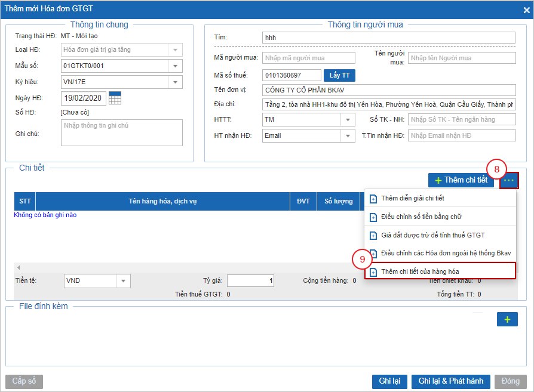
Task: Click the STT column header
Action: (x=25, y=202)
